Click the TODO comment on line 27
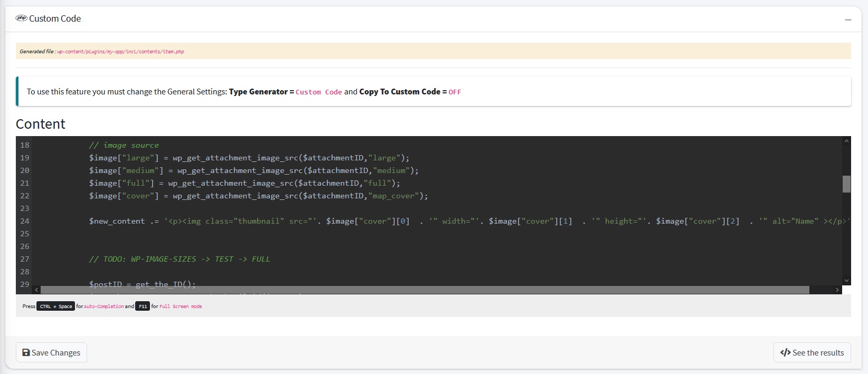Image resolution: width=868 pixels, height=374 pixels. click(x=179, y=259)
